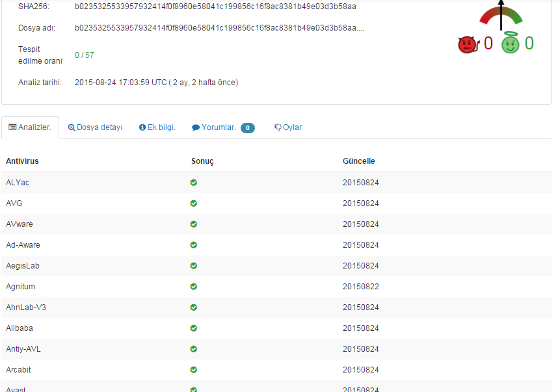Click the green checkmark in Alibaba row
The width and height of the screenshot is (560, 392).
[194, 328]
